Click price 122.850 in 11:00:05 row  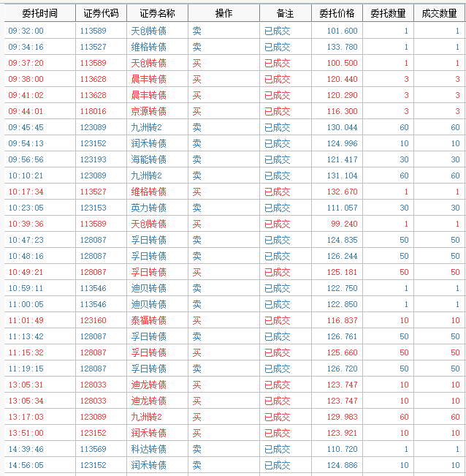pos(342,304)
